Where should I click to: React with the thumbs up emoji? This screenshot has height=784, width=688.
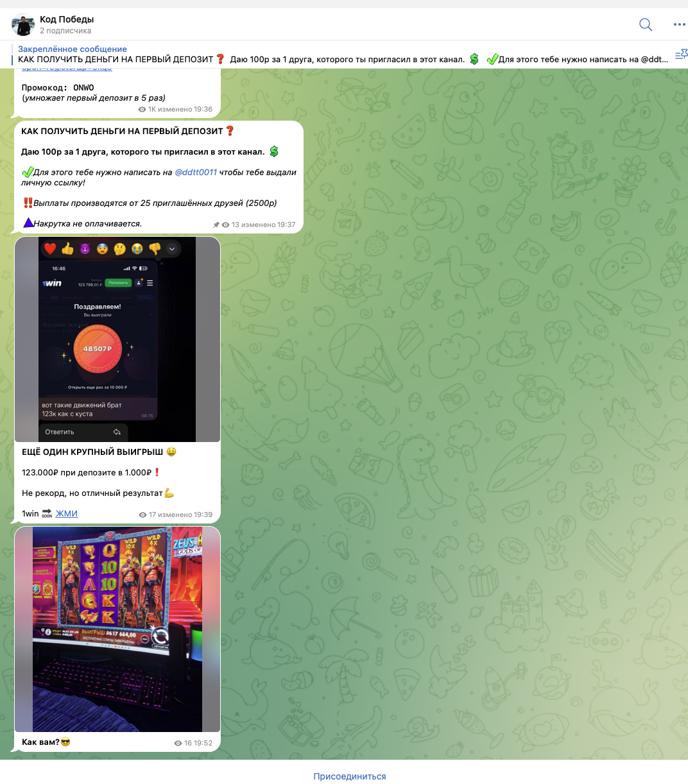(67, 249)
